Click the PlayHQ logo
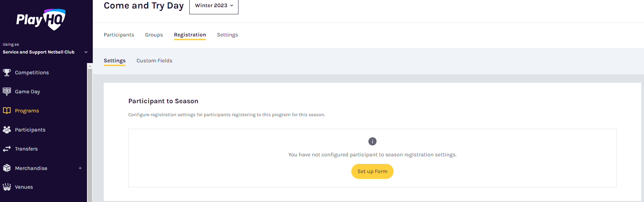The width and height of the screenshot is (644, 202). tap(41, 19)
